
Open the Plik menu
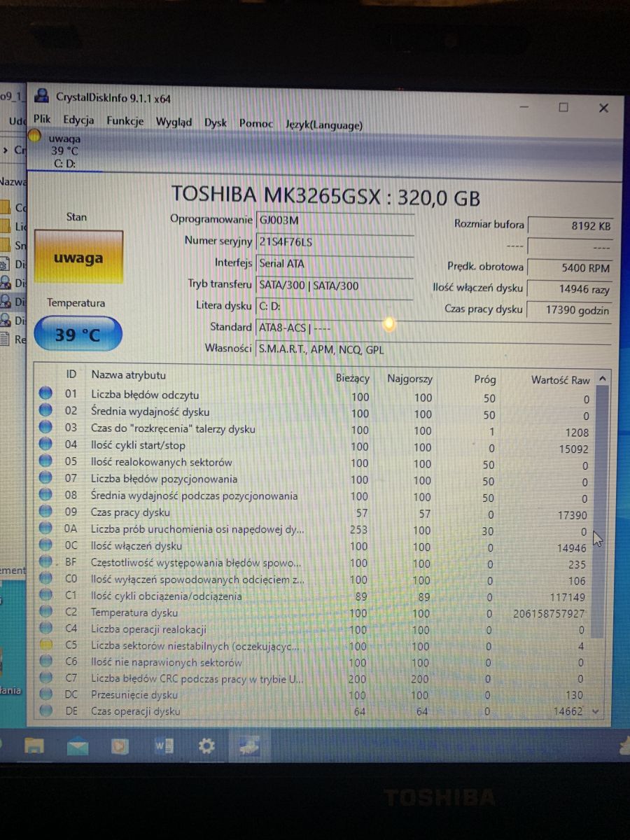(x=42, y=120)
